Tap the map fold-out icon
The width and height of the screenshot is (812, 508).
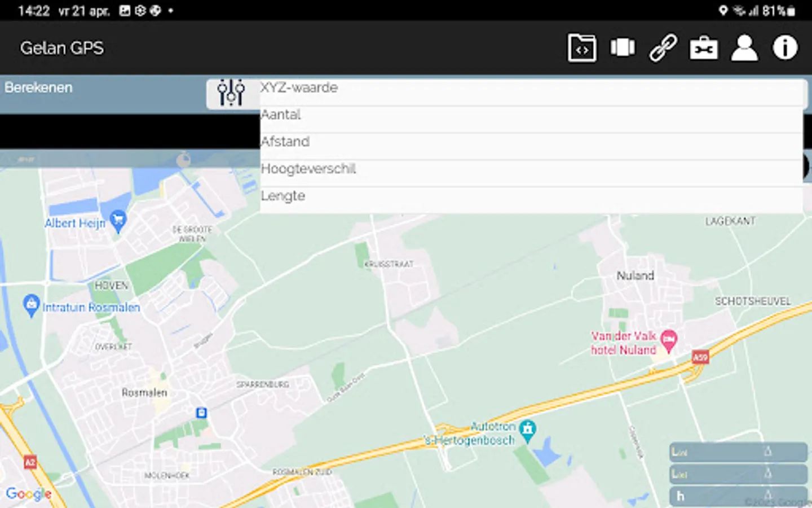tap(623, 48)
